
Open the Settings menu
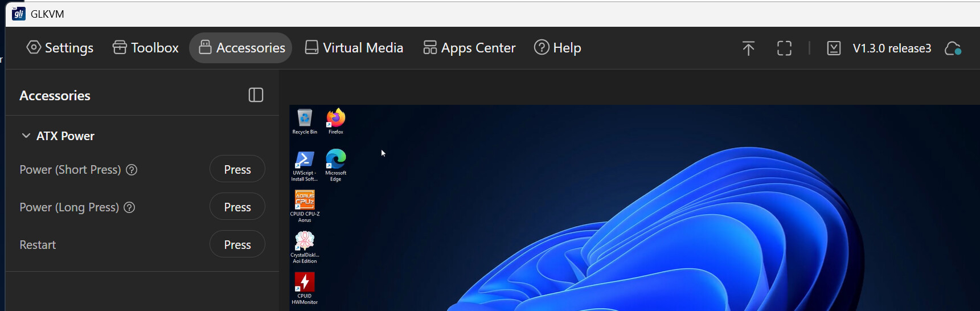tap(60, 48)
